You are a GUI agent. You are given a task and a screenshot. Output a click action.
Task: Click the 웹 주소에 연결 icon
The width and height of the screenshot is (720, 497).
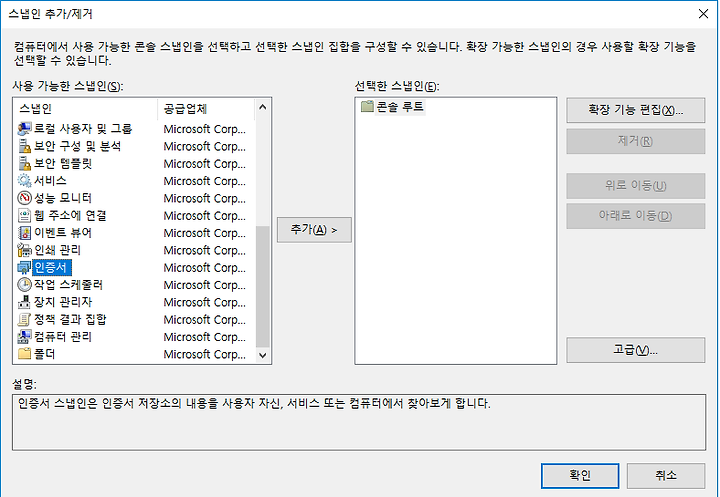(x=24, y=215)
